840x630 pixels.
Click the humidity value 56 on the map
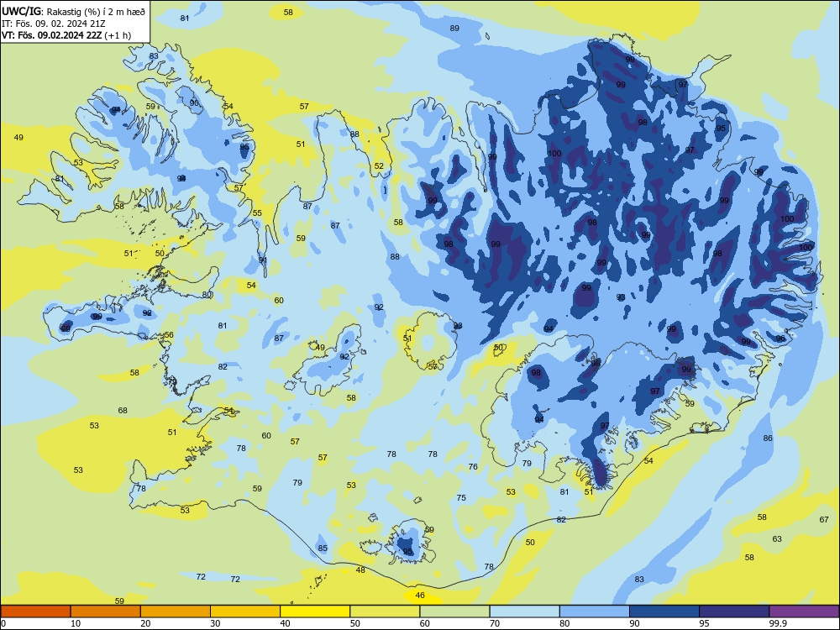169,335
